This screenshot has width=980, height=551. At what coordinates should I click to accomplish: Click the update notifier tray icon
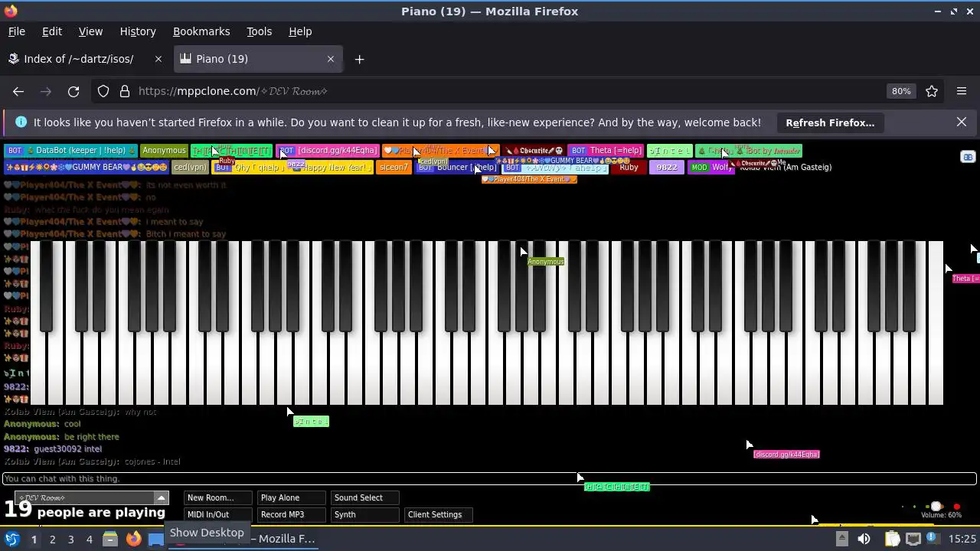(933, 540)
